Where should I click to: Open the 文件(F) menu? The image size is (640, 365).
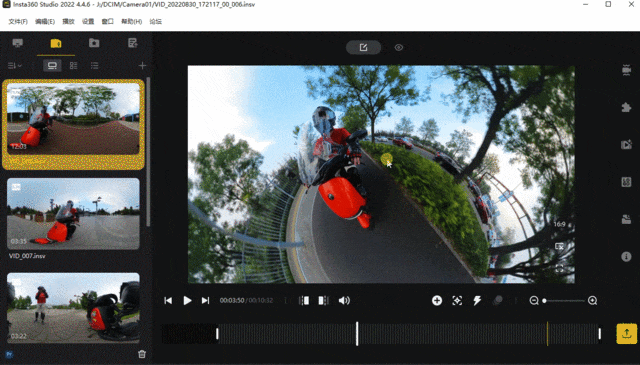(x=18, y=22)
